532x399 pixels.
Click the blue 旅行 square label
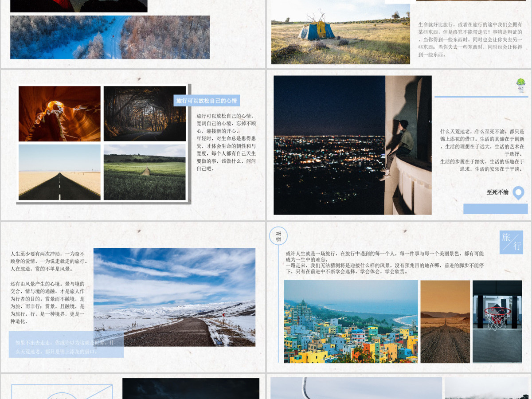click(x=511, y=242)
